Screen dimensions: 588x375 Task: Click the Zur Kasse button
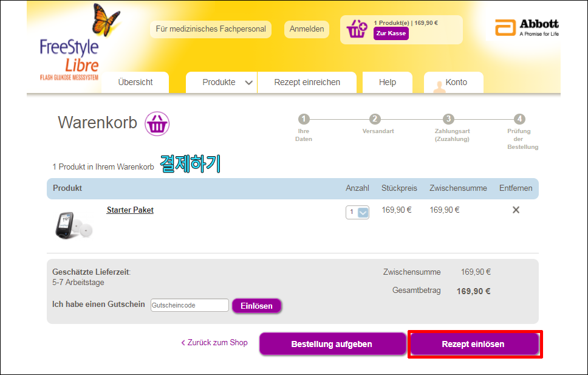(x=391, y=33)
